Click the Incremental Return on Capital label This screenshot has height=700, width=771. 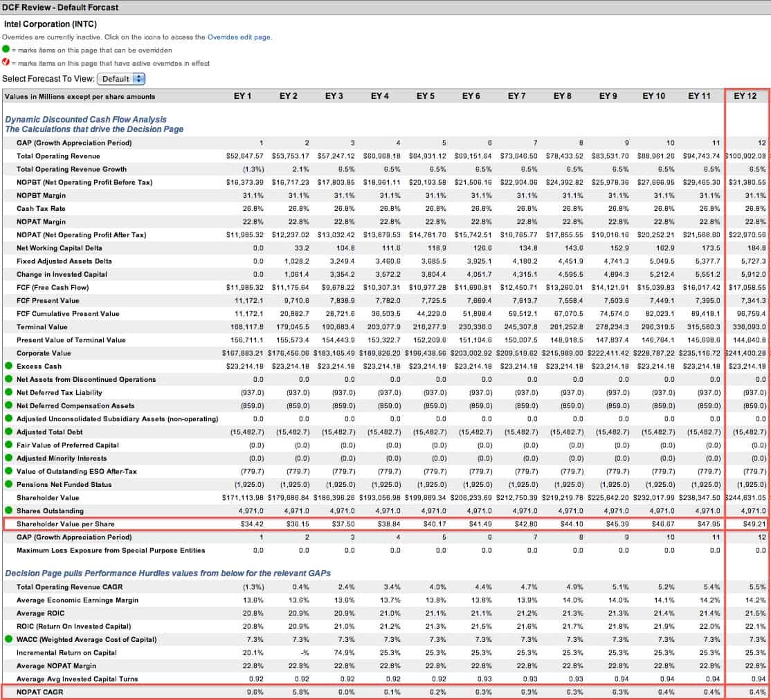tap(66, 653)
